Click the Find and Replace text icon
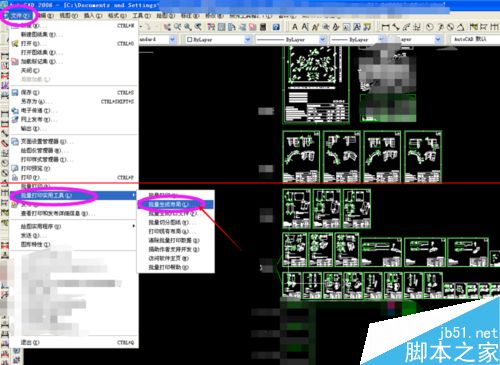Screen dimensions: 500x365 [326, 27]
